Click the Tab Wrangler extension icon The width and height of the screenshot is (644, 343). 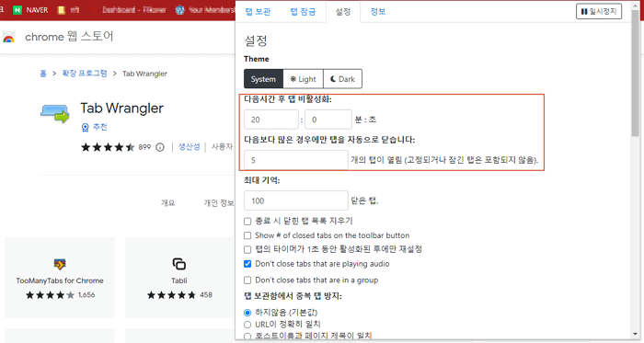[55, 114]
